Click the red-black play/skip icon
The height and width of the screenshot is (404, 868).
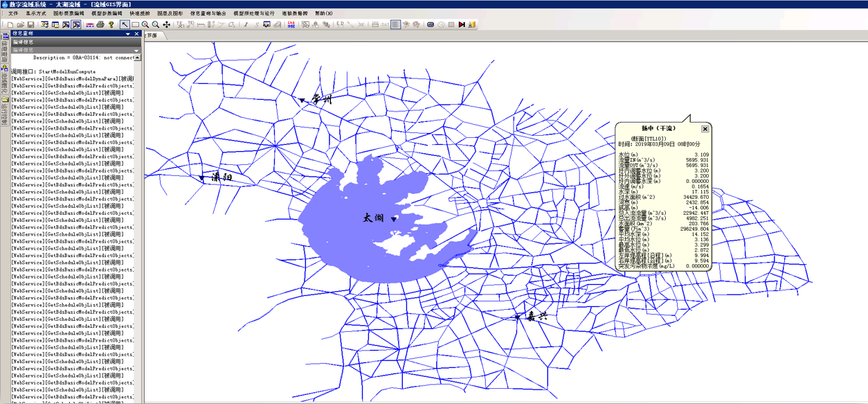pyautogui.click(x=462, y=24)
